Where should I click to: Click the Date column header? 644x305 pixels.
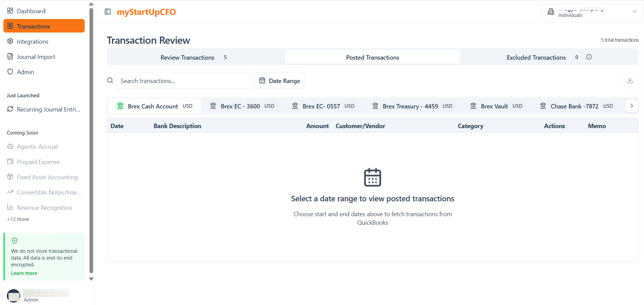pyautogui.click(x=117, y=126)
